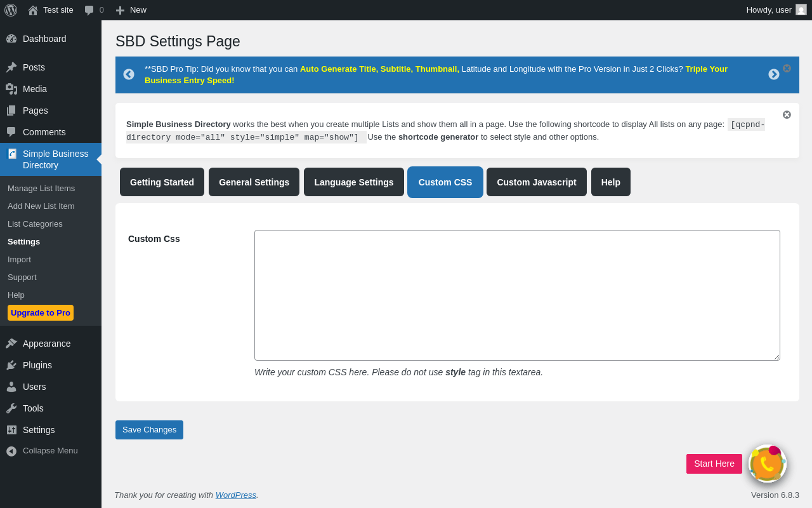Click the shortcode generator bold text
The height and width of the screenshot is (508, 812).
(438, 137)
